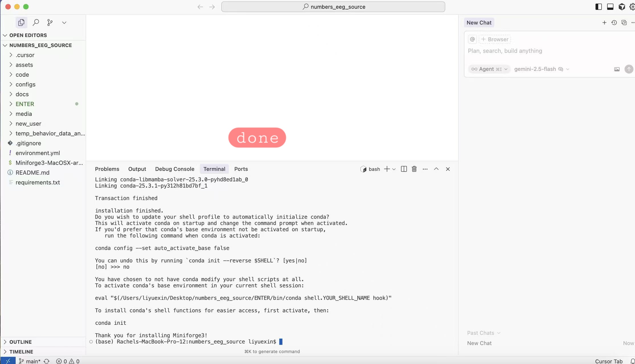Expand the configs folder
The image size is (635, 364).
pos(25,84)
